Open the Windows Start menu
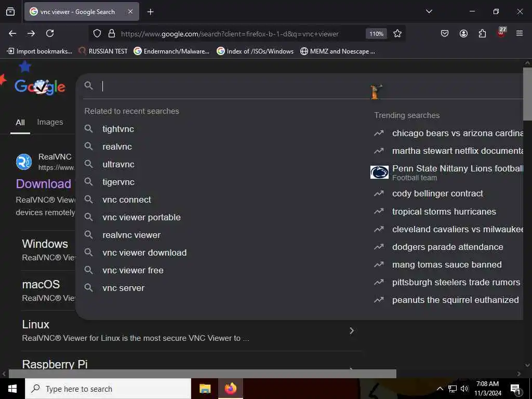Viewport: 532px width, 399px height. [x=12, y=389]
